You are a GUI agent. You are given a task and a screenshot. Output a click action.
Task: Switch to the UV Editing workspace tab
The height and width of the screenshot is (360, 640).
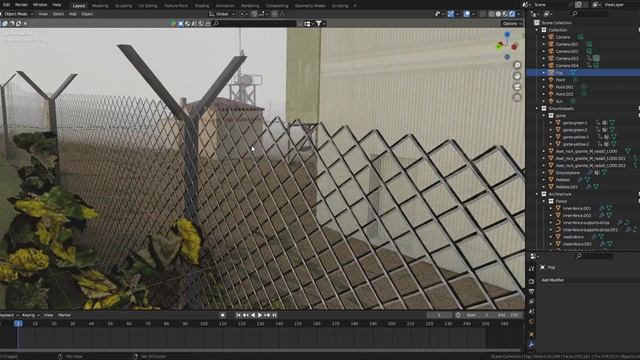[148, 6]
